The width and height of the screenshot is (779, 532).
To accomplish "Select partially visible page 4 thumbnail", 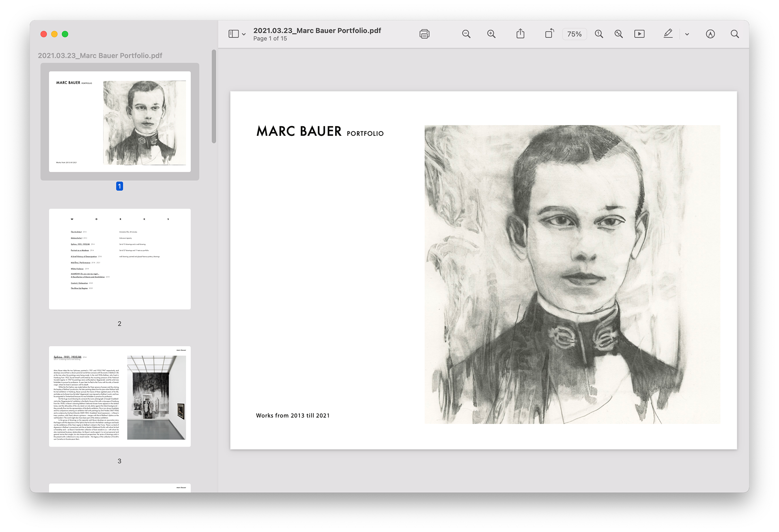I will point(120,488).
